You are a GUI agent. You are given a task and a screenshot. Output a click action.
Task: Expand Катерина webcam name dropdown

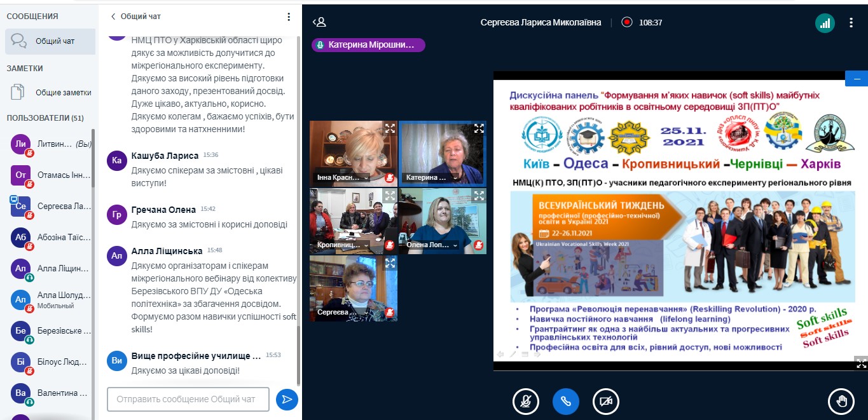click(x=457, y=178)
